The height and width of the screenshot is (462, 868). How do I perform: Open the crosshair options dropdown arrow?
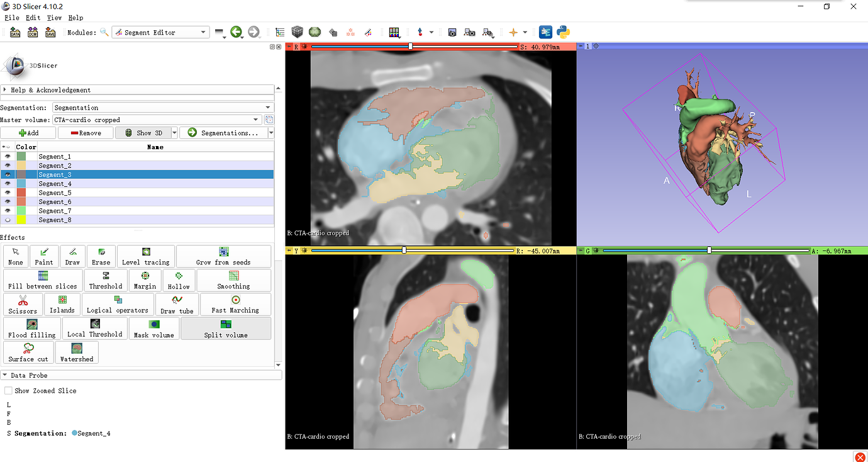pos(525,32)
